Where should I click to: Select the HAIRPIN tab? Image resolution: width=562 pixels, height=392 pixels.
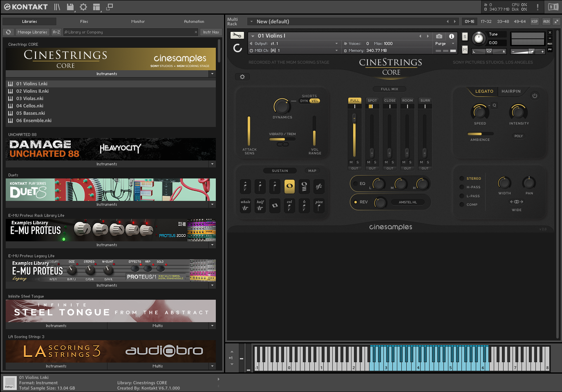pyautogui.click(x=511, y=91)
